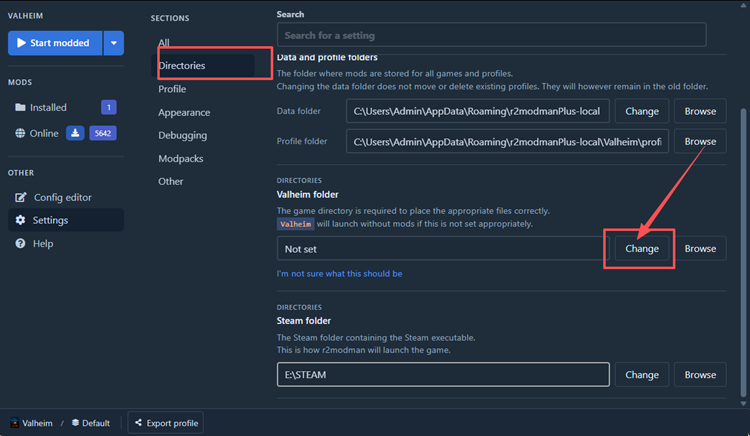Click the installed count badge showing 1
Viewport: 750px width, 436px height.
click(109, 108)
